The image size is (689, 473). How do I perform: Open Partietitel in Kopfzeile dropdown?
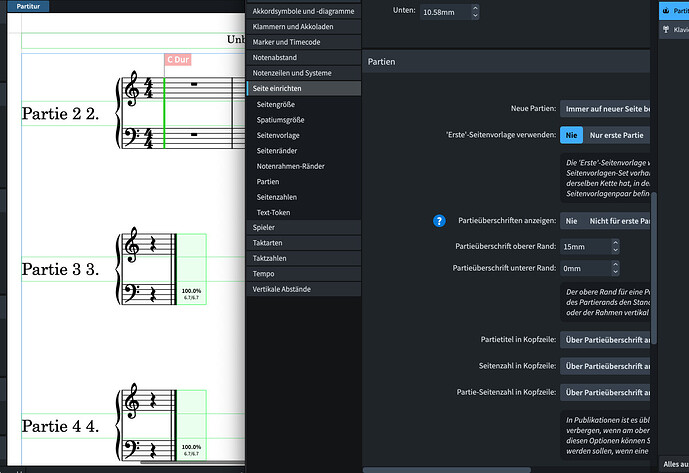606,340
